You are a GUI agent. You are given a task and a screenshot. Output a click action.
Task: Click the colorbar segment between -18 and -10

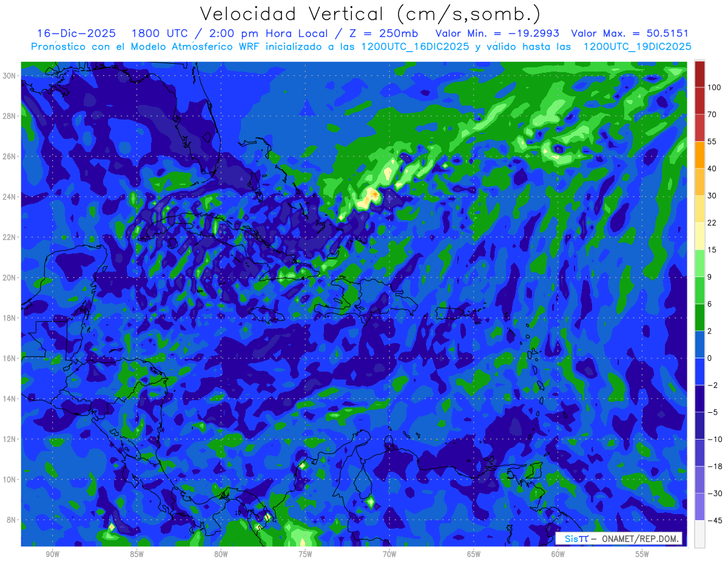tap(699, 452)
